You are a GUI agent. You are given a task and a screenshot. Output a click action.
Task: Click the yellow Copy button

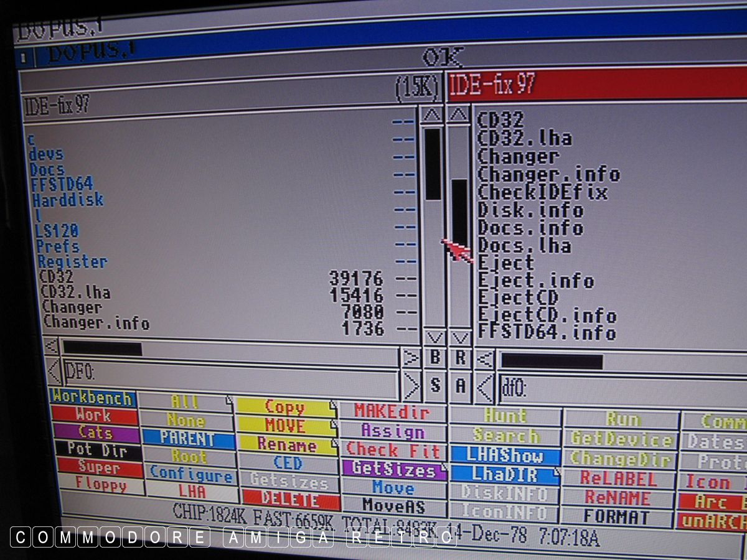pyautogui.click(x=285, y=407)
